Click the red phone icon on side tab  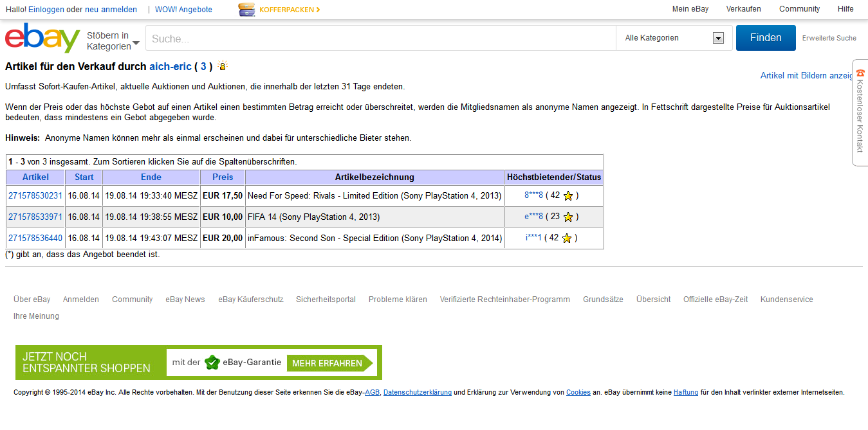860,73
